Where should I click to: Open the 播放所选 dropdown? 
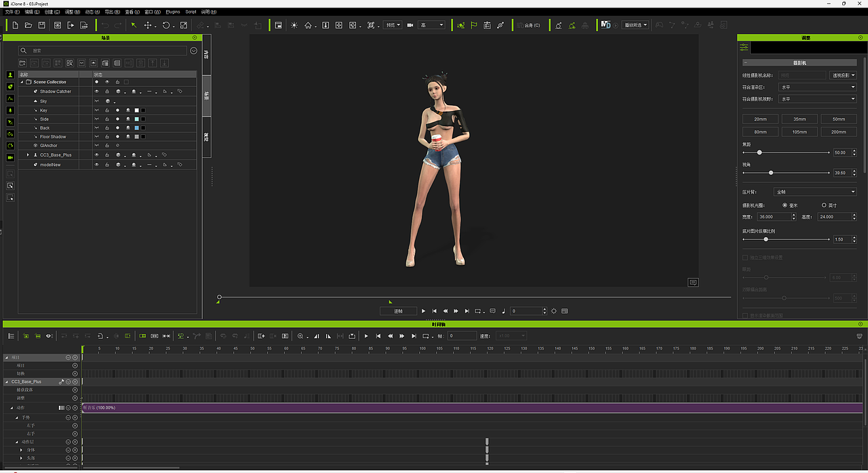pyautogui.click(x=635, y=25)
